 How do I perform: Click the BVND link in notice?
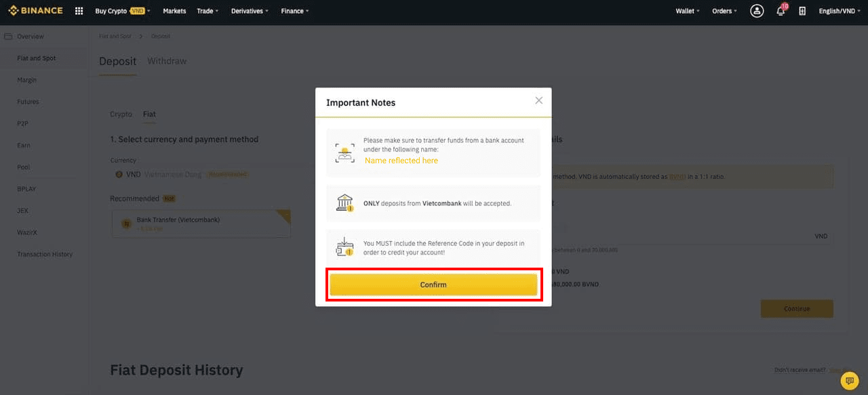pyautogui.click(x=677, y=177)
